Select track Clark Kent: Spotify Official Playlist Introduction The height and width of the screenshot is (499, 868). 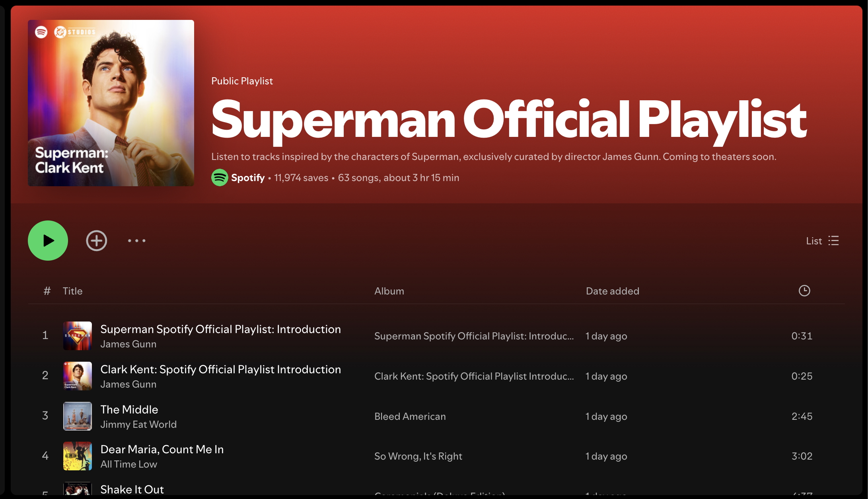220,369
